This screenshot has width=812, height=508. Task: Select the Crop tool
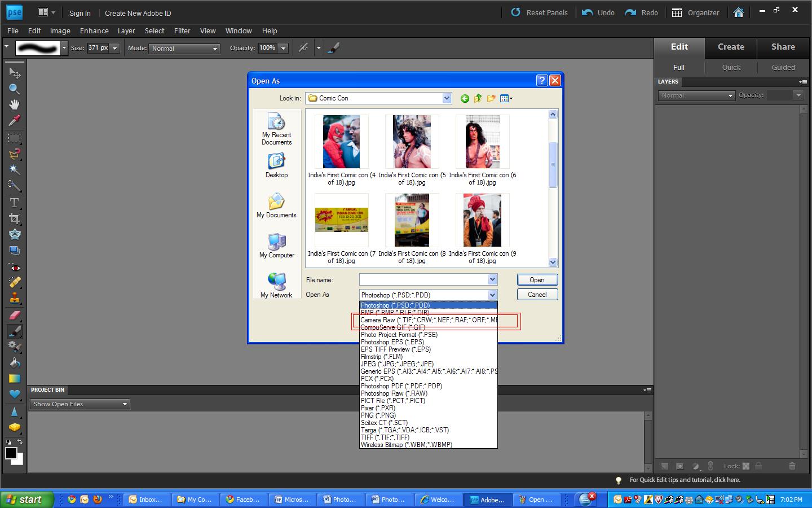coord(15,218)
